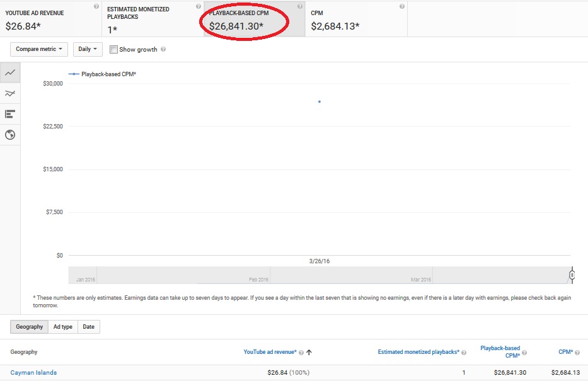
Task: Select the Playback-based CPM metric card
Action: [254, 19]
